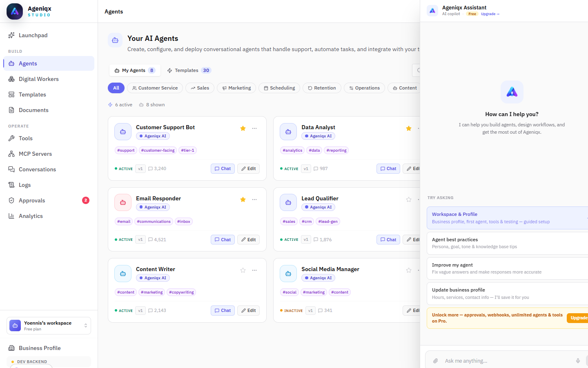Click the Customer Support Bot agent icon
The image size is (588, 368).
tap(123, 132)
